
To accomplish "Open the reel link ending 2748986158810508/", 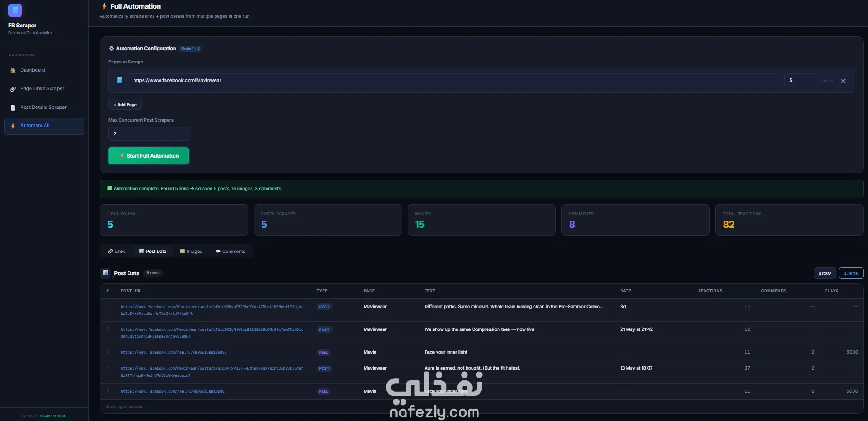I will (174, 353).
